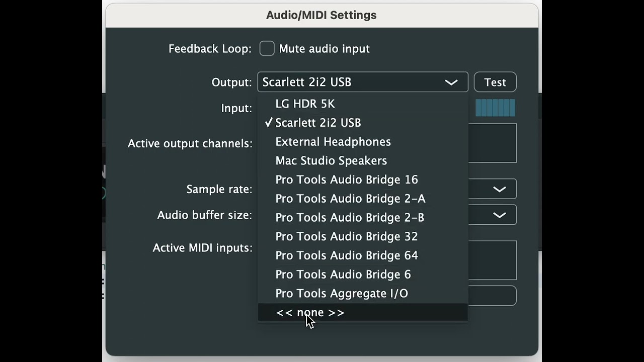Collapse the Output device dropdown chevron
The height and width of the screenshot is (362, 644).
(x=451, y=82)
